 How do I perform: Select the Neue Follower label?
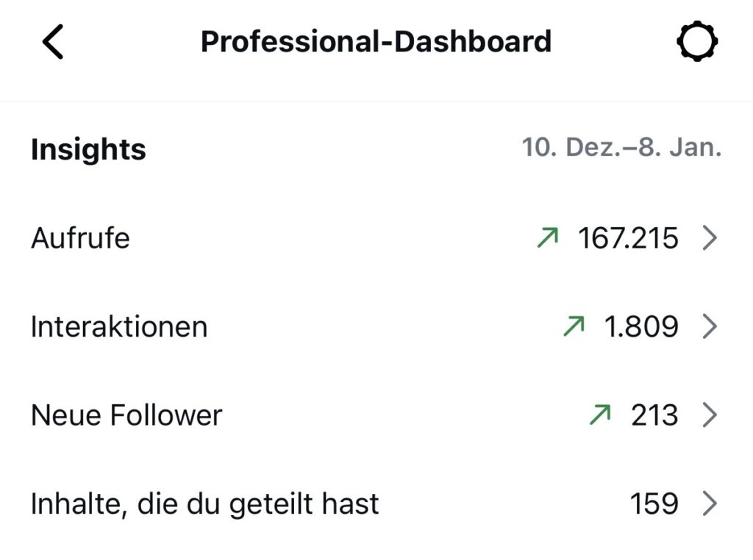point(126,415)
